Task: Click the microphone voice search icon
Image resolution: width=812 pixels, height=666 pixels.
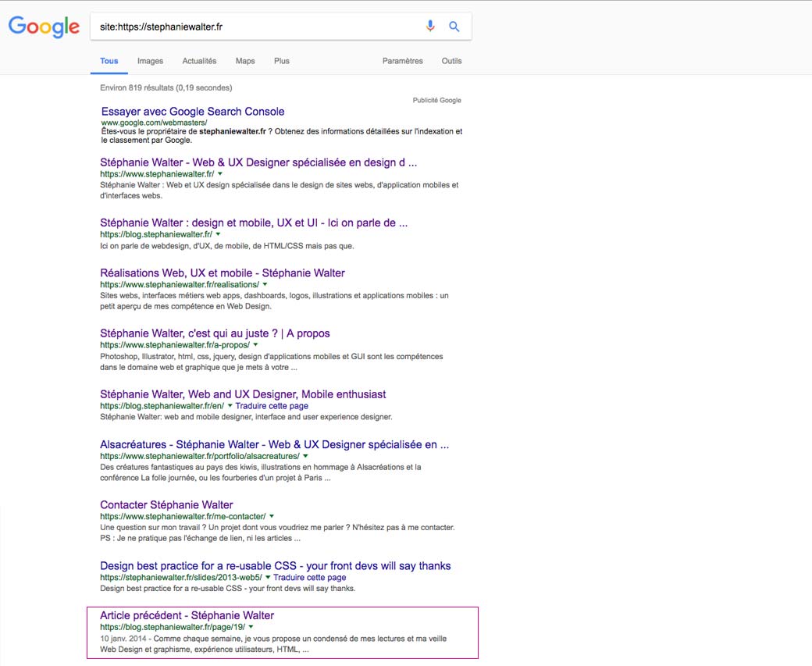Action: tap(429, 27)
